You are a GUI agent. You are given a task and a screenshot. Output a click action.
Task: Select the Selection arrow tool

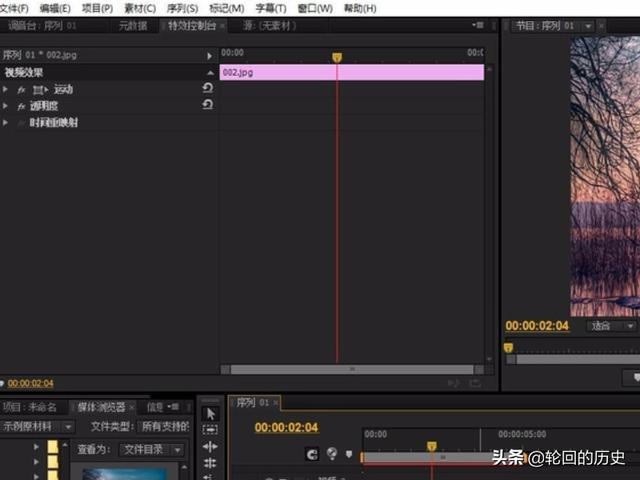click(x=210, y=413)
